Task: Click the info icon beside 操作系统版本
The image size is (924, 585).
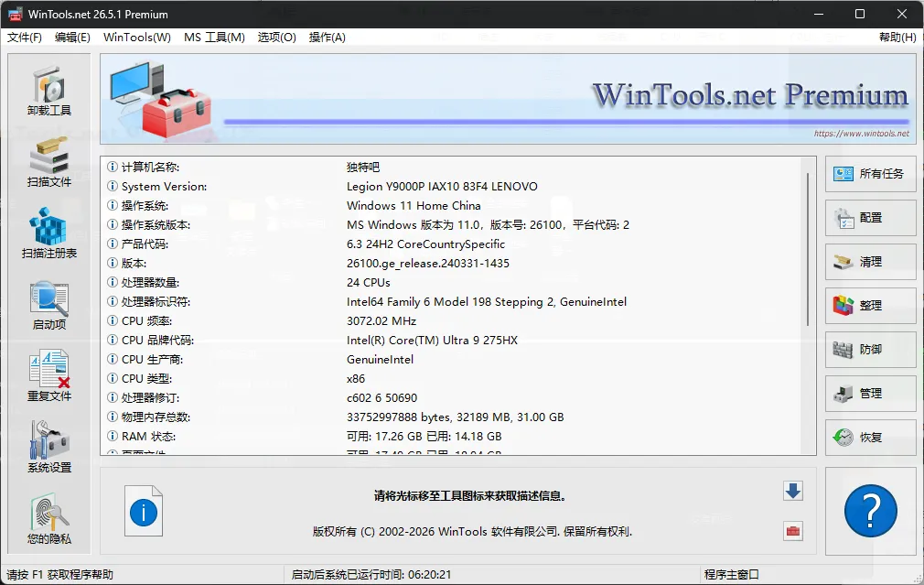Action: tap(112, 224)
